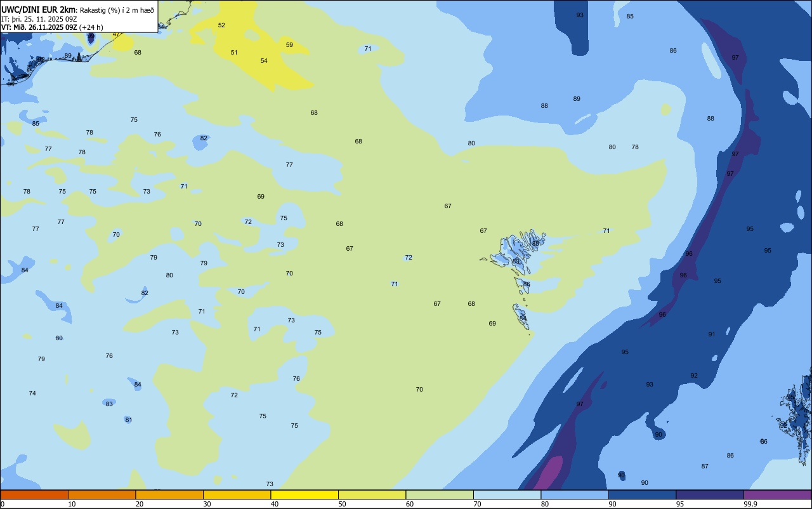Click the humidity value '81' on map
Image resolution: width=812 pixels, height=509 pixels.
pos(128,420)
